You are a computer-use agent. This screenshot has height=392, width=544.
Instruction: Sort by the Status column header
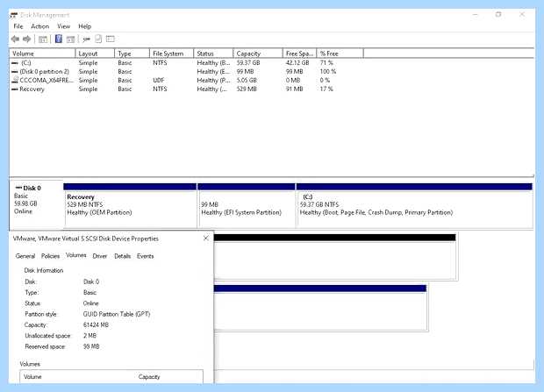tap(213, 53)
